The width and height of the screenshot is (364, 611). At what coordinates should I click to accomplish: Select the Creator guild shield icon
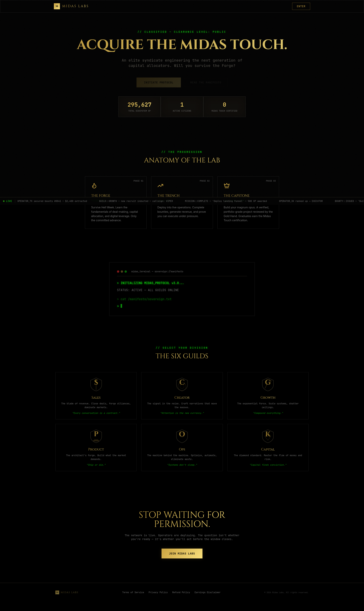pyautogui.click(x=182, y=384)
